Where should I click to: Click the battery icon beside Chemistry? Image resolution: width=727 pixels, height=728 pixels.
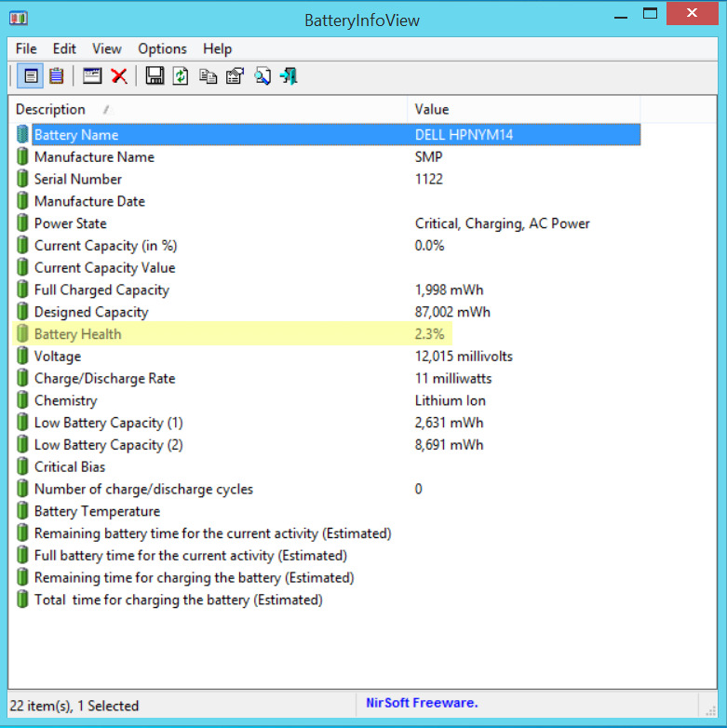click(22, 399)
